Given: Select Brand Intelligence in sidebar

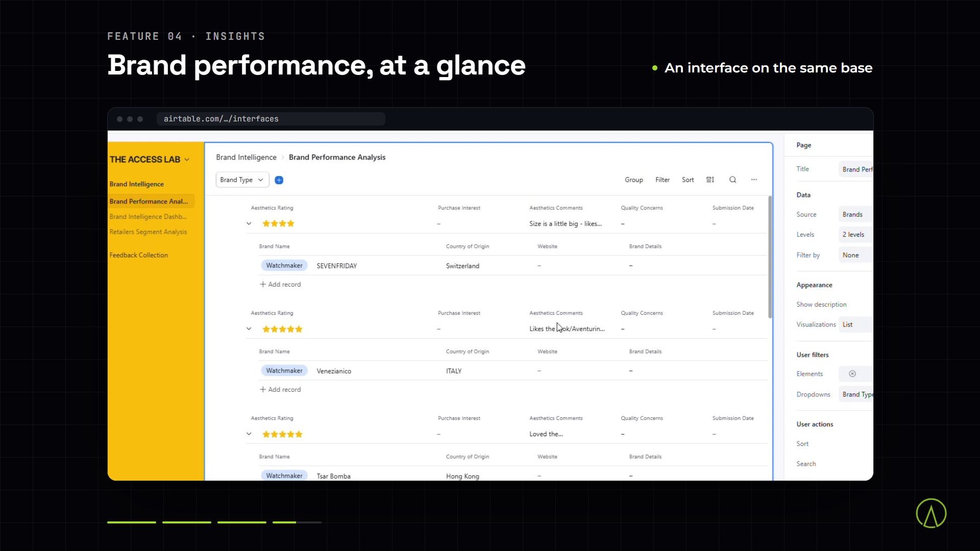Looking at the screenshot, I should coord(137,184).
